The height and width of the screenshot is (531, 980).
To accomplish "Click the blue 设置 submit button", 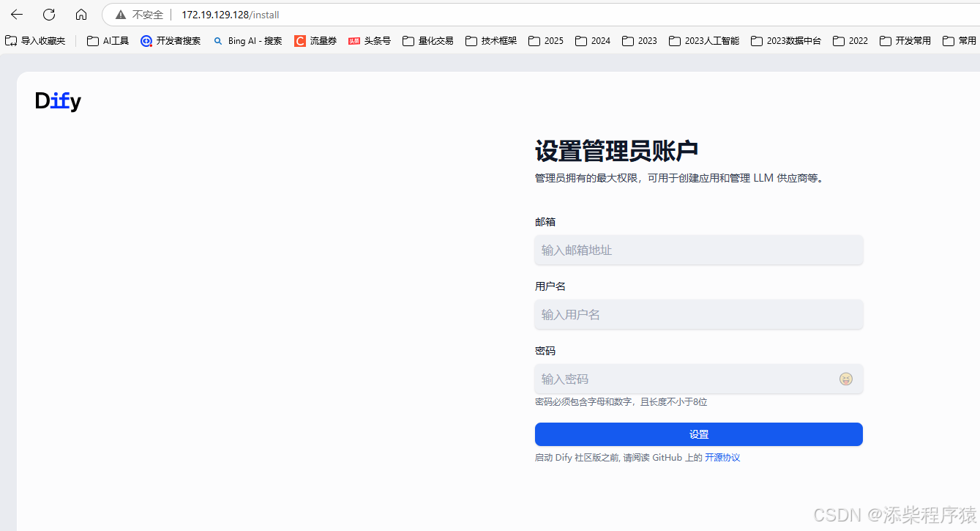I will (x=699, y=434).
